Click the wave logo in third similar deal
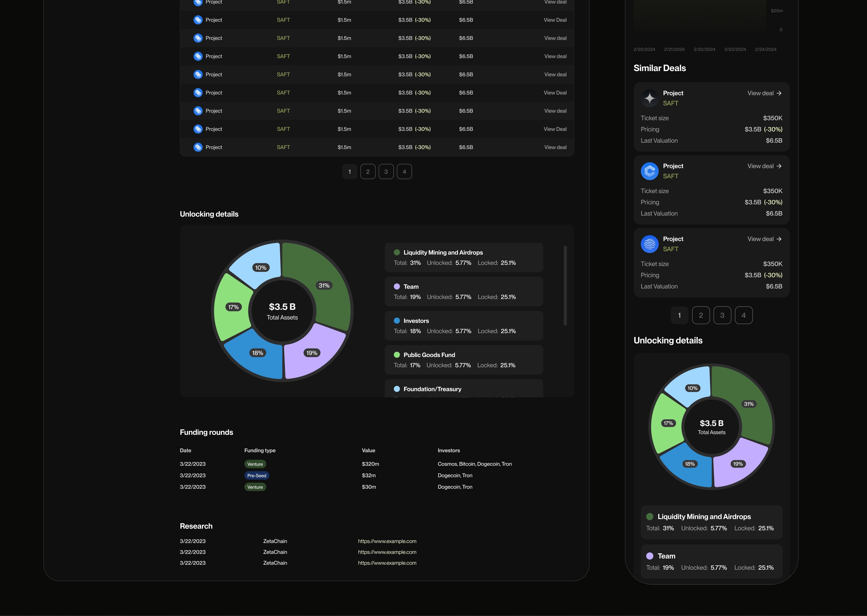 click(650, 244)
